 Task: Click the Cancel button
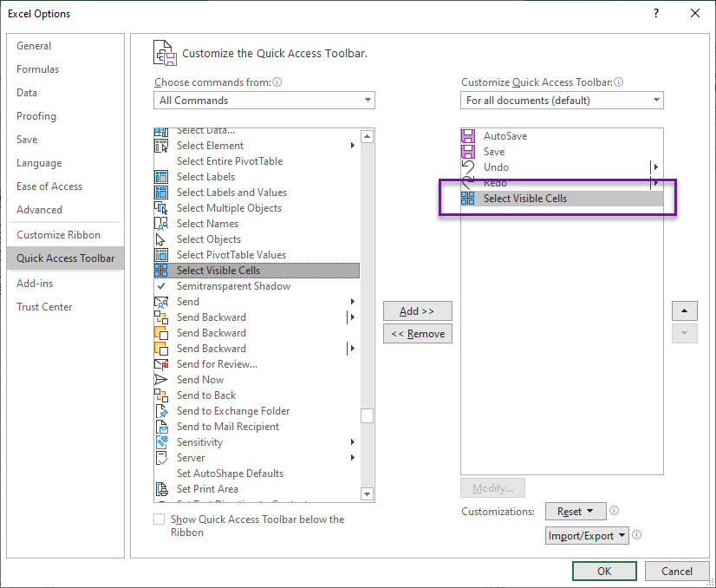coord(677,572)
